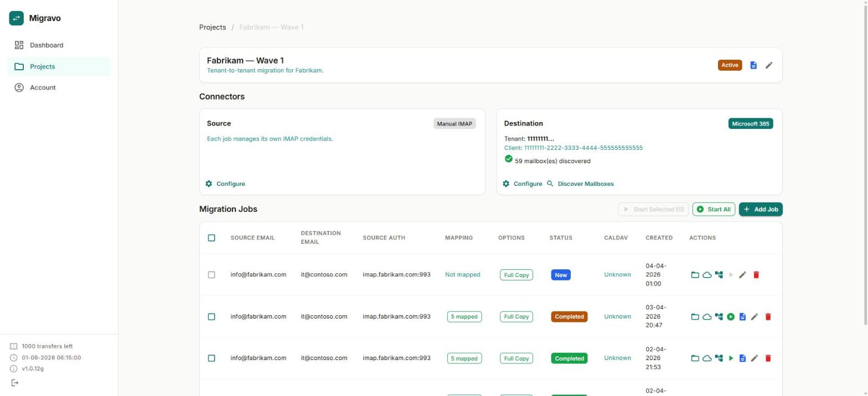Run the 02-04-2026 21:53 job with the green play icon
Screen dimensions: 868x396
click(731, 358)
